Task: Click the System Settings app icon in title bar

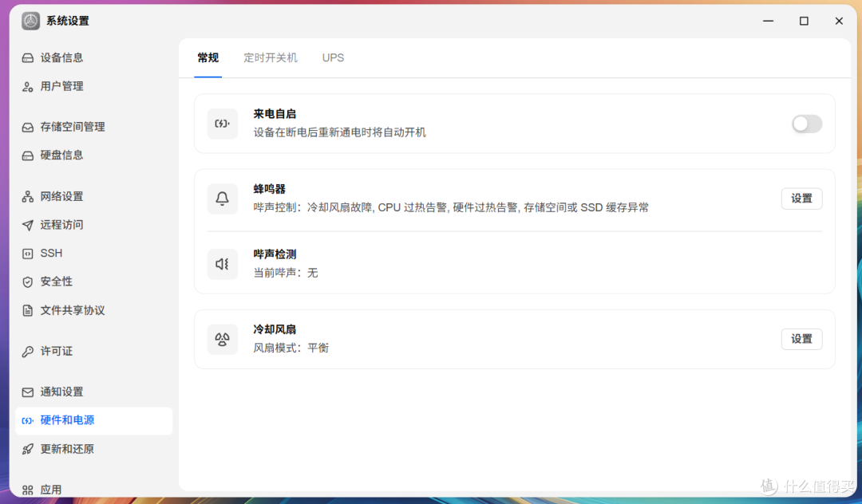Action: click(x=31, y=21)
